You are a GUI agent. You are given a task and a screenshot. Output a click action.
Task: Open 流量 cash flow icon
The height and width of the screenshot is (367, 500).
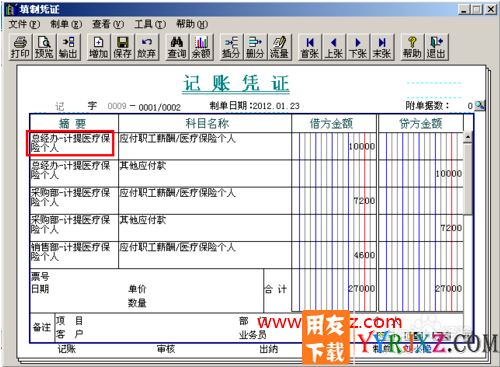tap(279, 47)
